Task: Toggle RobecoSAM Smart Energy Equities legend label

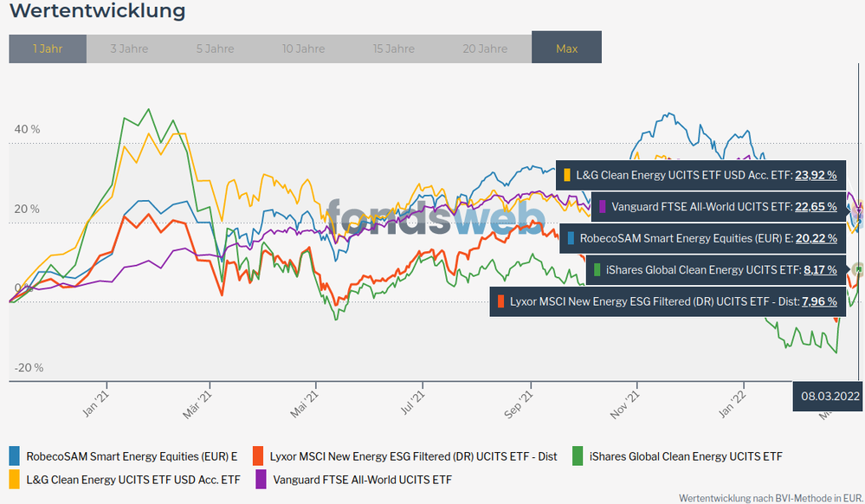Action: [x=132, y=456]
